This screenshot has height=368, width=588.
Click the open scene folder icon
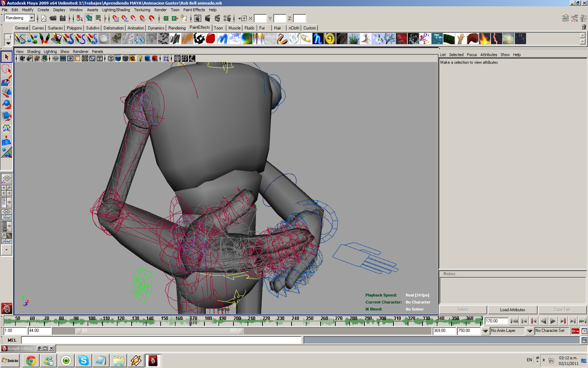click(x=53, y=18)
